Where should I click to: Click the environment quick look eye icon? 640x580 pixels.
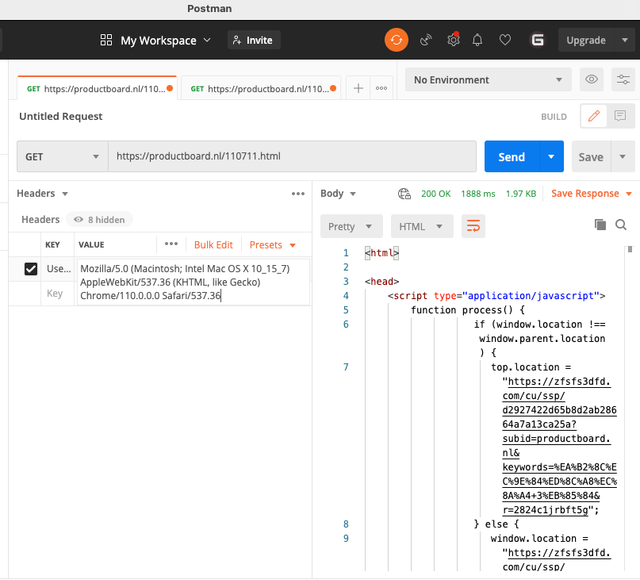point(592,80)
